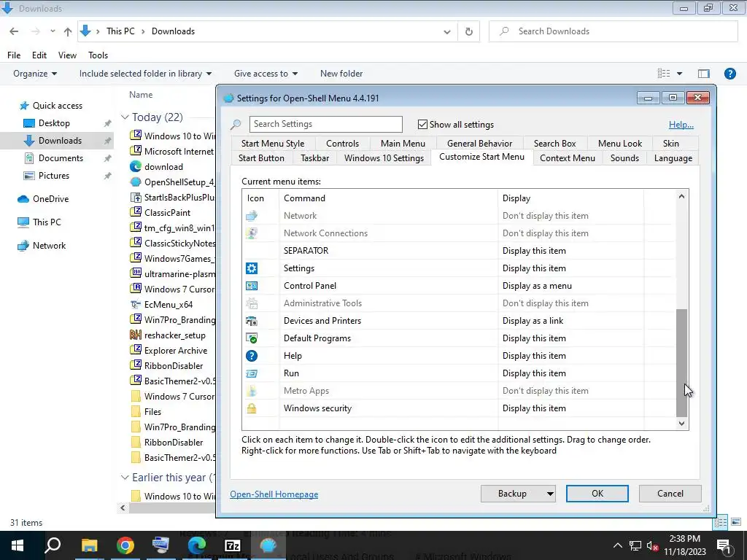
Task: Click the Control Panel row icon
Action: pos(252,286)
